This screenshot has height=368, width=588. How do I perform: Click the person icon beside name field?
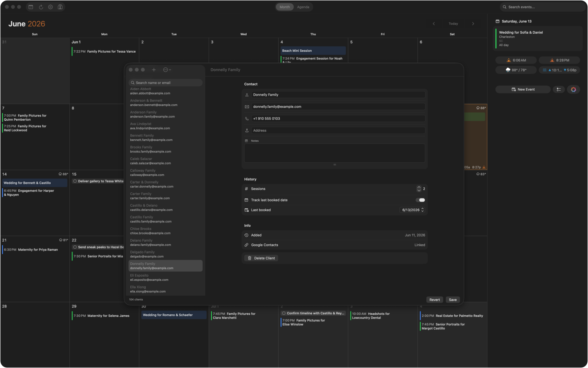pyautogui.click(x=247, y=95)
